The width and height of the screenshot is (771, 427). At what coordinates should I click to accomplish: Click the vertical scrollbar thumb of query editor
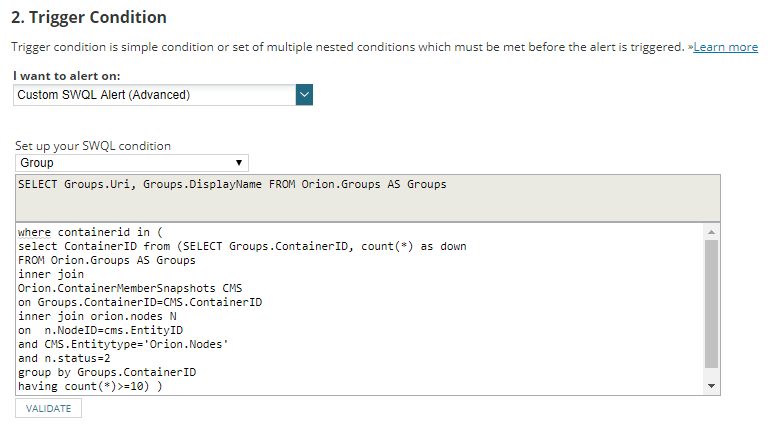[x=712, y=304]
